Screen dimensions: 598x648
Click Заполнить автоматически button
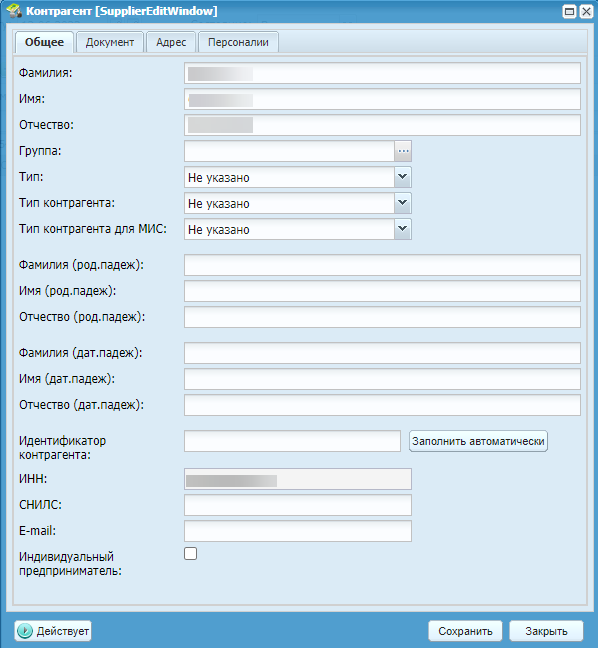tap(478, 441)
